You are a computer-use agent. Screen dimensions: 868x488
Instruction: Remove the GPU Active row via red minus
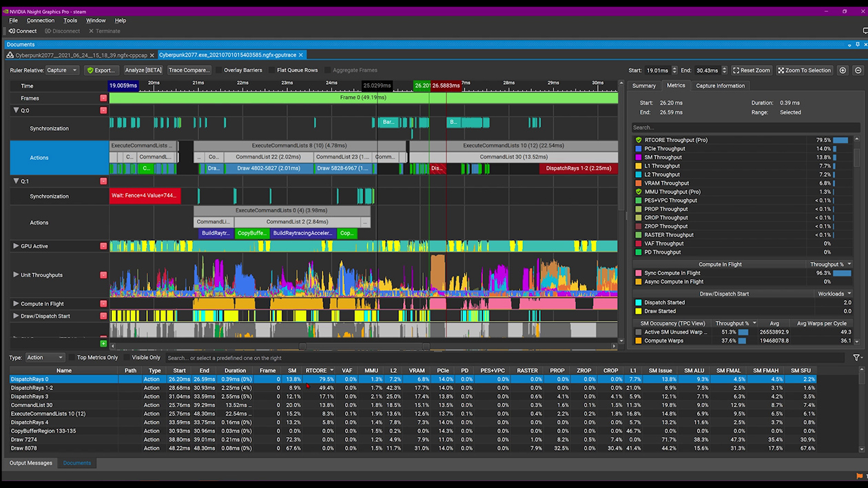[x=103, y=246]
